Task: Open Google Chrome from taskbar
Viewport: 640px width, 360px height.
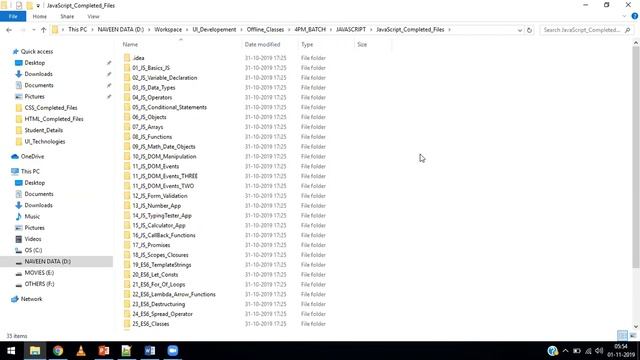Action: point(58,351)
